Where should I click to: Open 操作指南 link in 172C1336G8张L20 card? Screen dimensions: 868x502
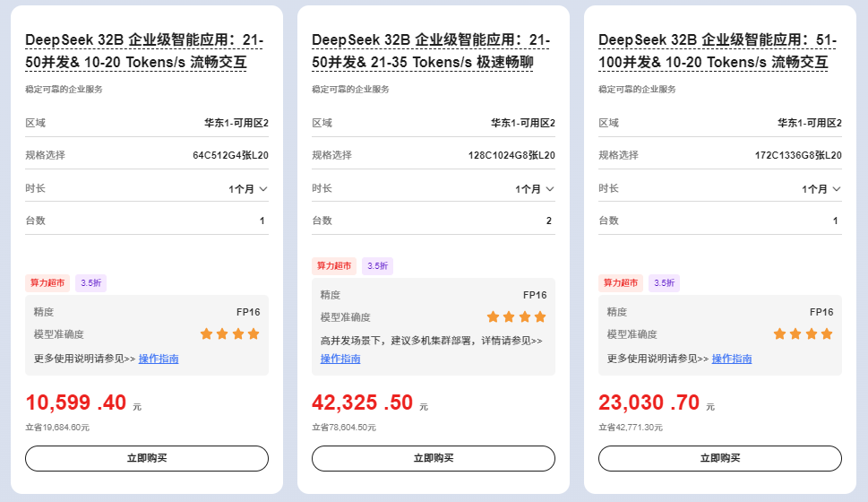732,359
